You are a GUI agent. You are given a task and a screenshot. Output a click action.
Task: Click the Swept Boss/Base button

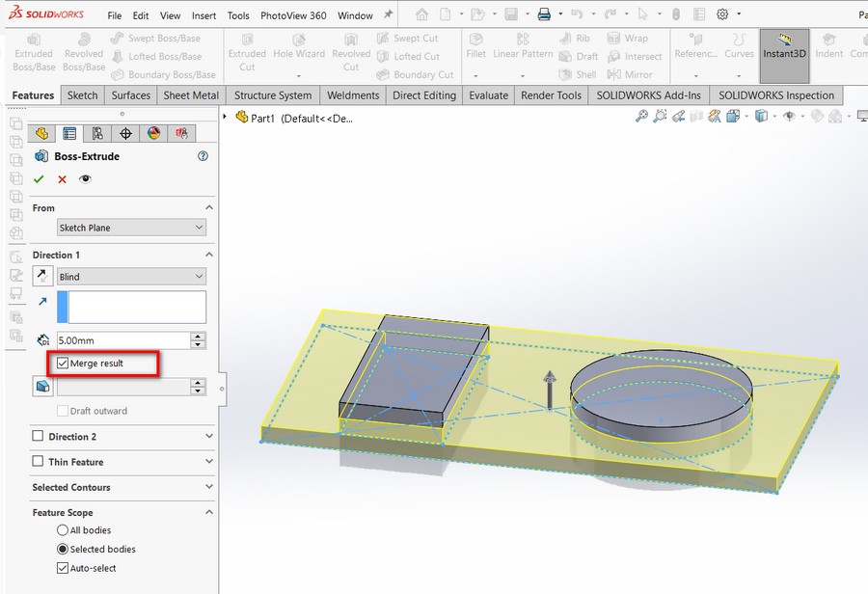tap(155, 39)
